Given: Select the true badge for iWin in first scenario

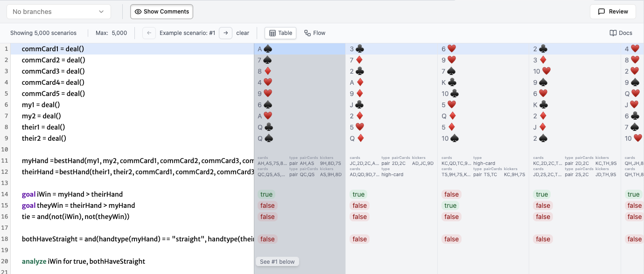Looking at the screenshot, I should tap(266, 194).
